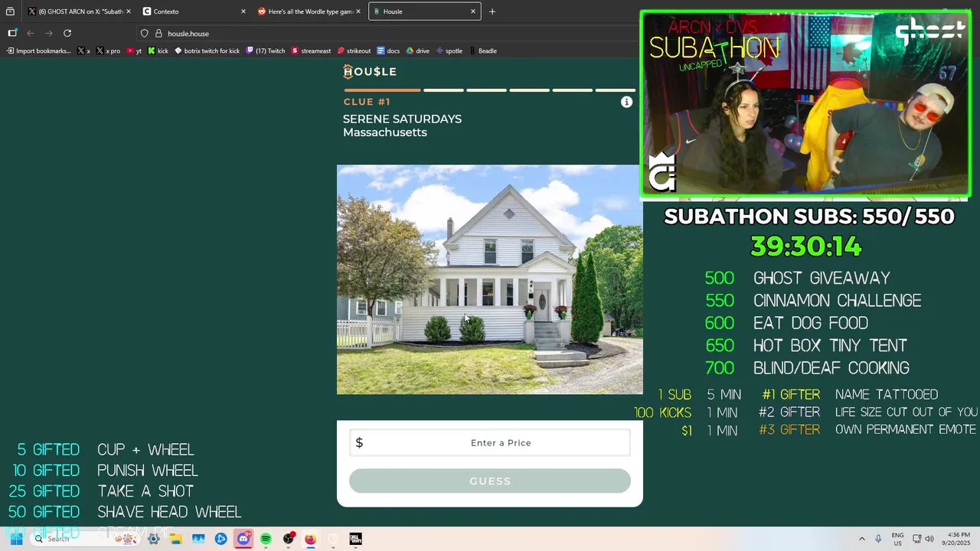Close the Contexto tab
This screenshot has height=551, width=980.
(x=243, y=11)
